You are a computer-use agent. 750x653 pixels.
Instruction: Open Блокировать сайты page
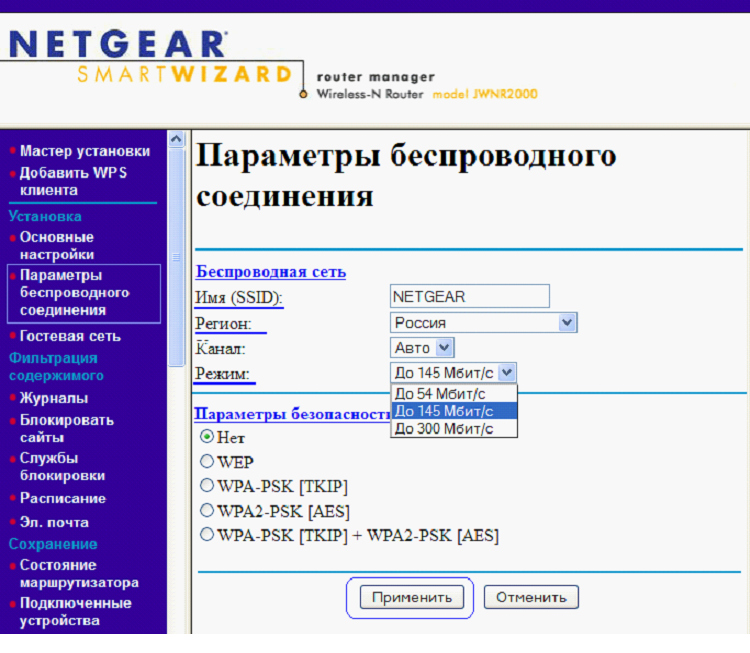point(66,428)
